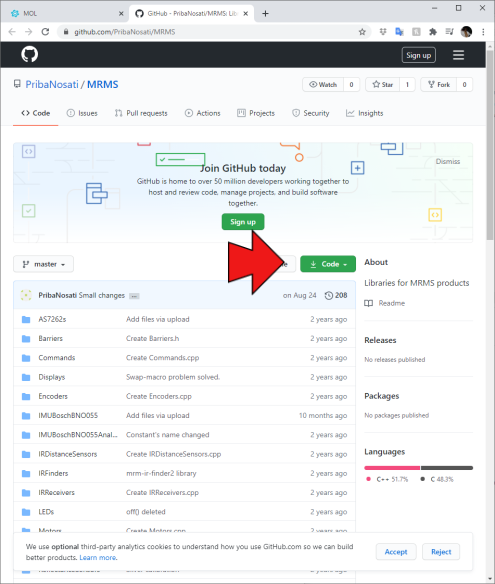The image size is (495, 584).
Task: Click the C++ language color bar
Action: pos(392,468)
